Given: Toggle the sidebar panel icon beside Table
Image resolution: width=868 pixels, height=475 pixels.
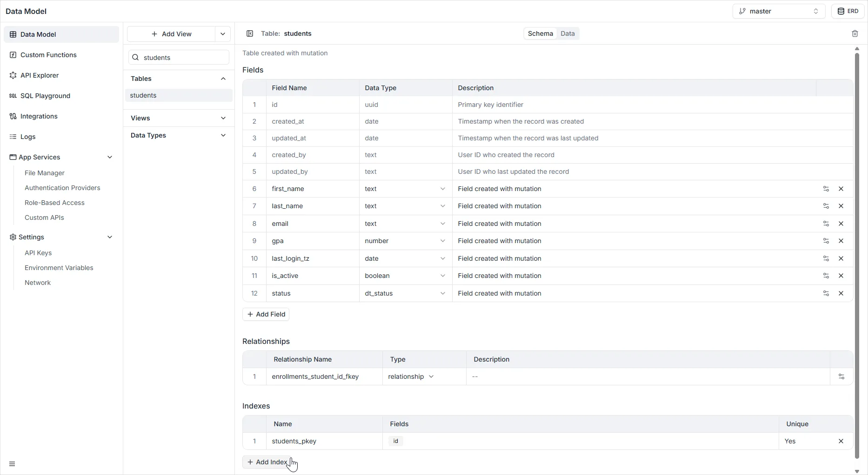Looking at the screenshot, I should tap(250, 33).
